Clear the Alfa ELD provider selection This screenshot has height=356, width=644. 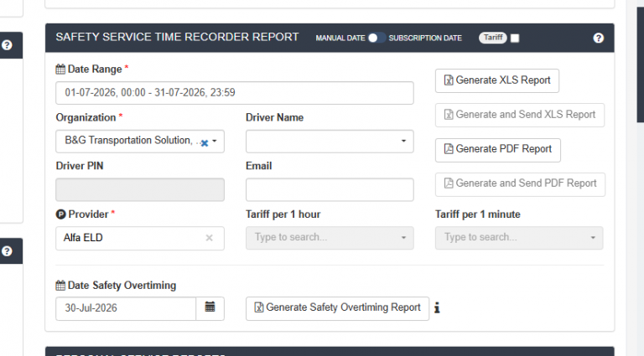[x=209, y=238]
